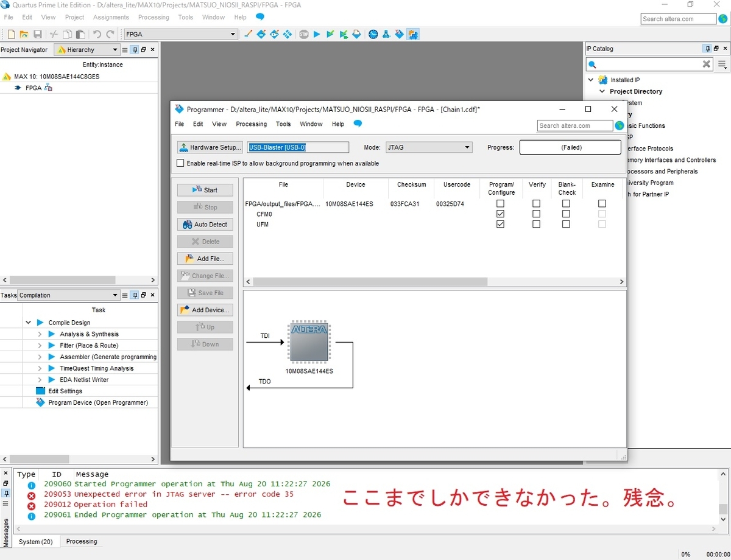Clear the IP Catalog search with X icon
Image resolution: width=731 pixels, height=560 pixels.
point(706,64)
